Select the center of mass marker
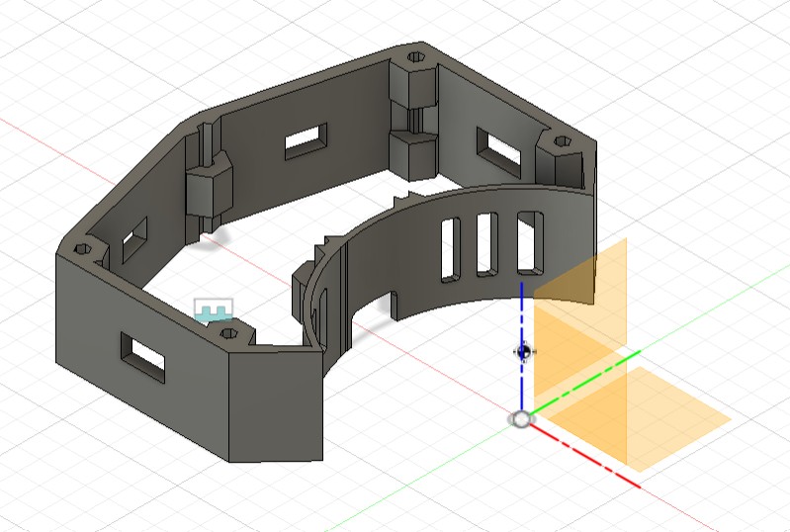The height and width of the screenshot is (532, 790). (523, 351)
